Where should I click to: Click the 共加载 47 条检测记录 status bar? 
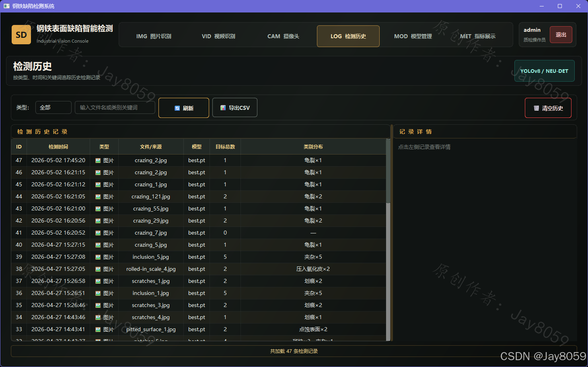[x=294, y=351]
